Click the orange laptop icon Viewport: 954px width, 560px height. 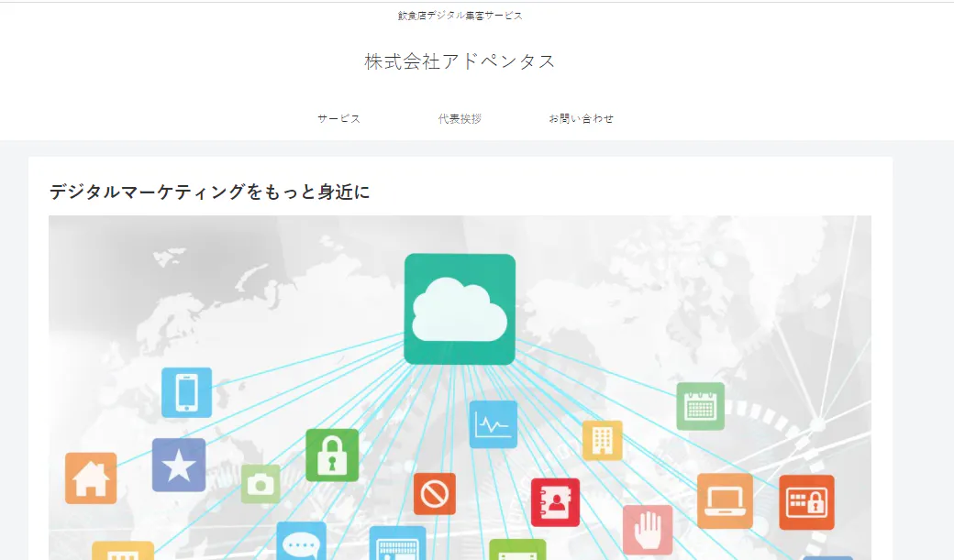click(x=725, y=500)
